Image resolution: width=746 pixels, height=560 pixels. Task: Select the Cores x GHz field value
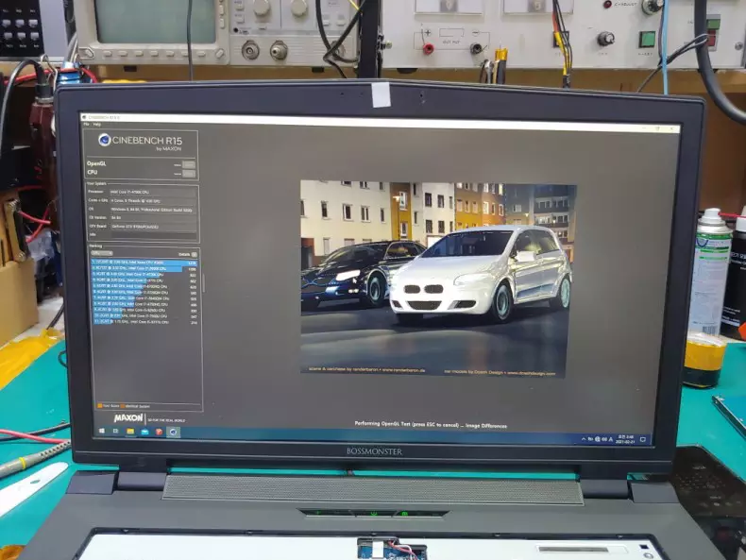153,201
